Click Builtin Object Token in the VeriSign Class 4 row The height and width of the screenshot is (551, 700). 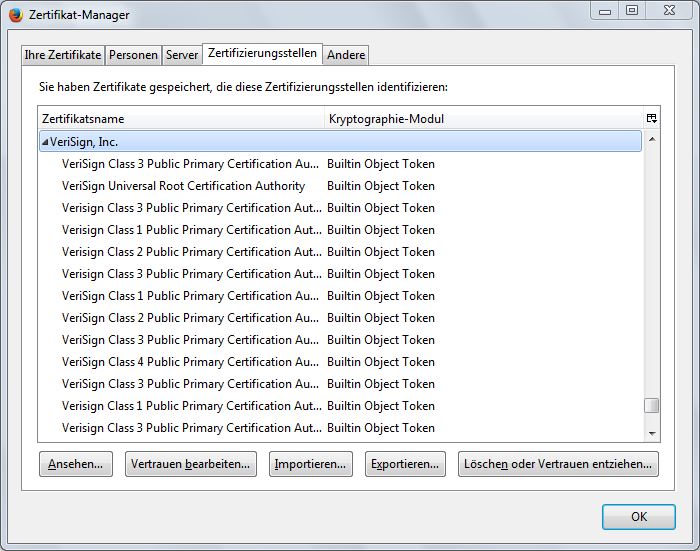point(381,362)
